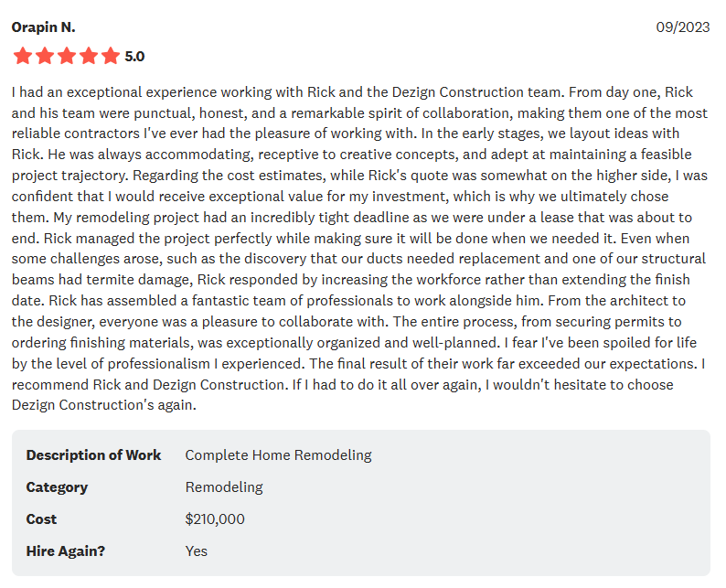
Task: Click the Description of Work label
Action: [93, 455]
